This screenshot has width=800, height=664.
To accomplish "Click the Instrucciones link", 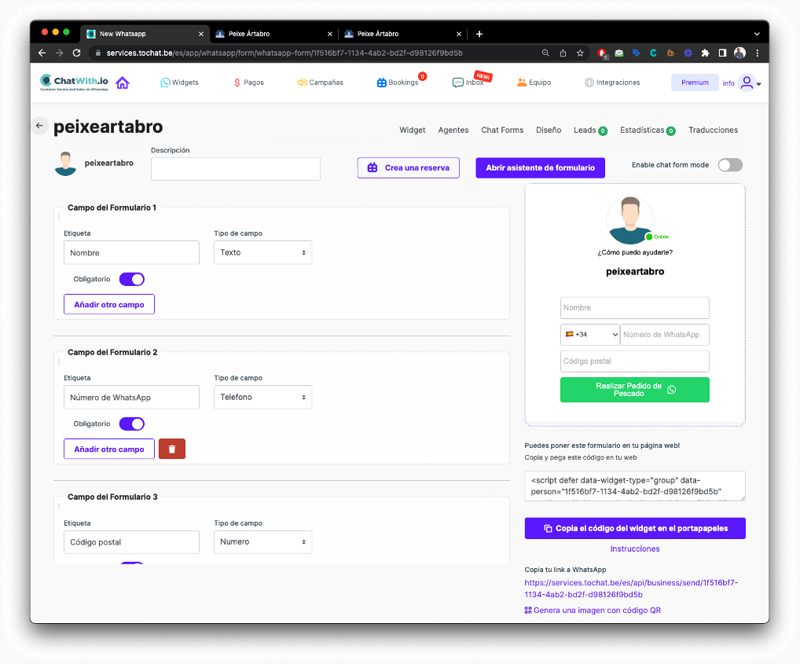I will pos(635,549).
